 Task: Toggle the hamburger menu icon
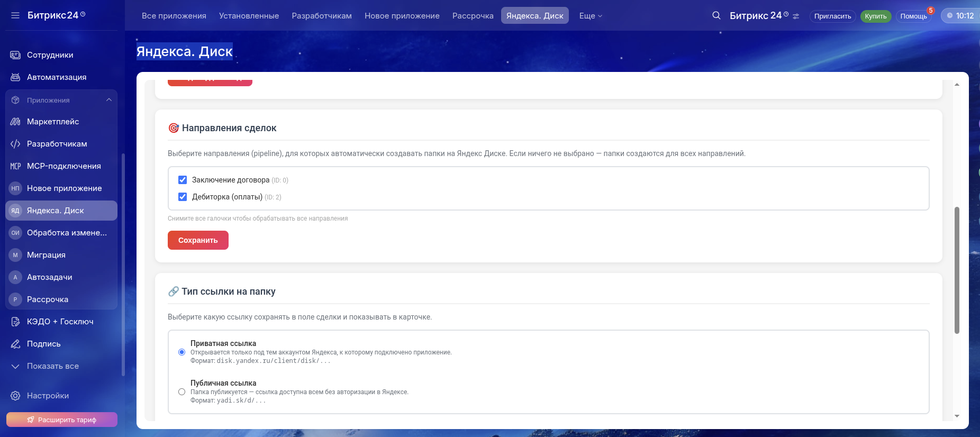pyautogui.click(x=15, y=15)
